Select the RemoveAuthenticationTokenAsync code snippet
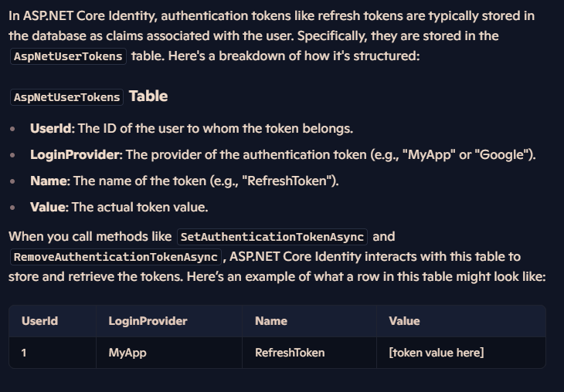Viewport: 564px width, 392px height. click(x=116, y=257)
